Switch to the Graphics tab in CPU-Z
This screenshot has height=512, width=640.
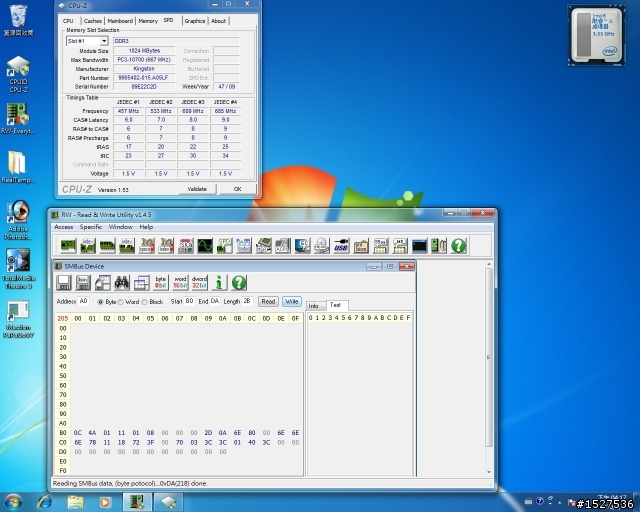195,21
